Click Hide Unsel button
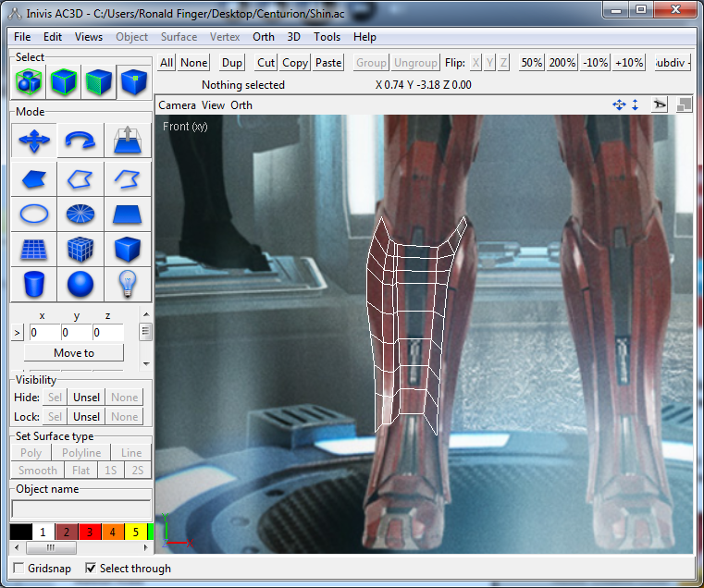Image resolution: width=704 pixels, height=588 pixels. (86, 398)
